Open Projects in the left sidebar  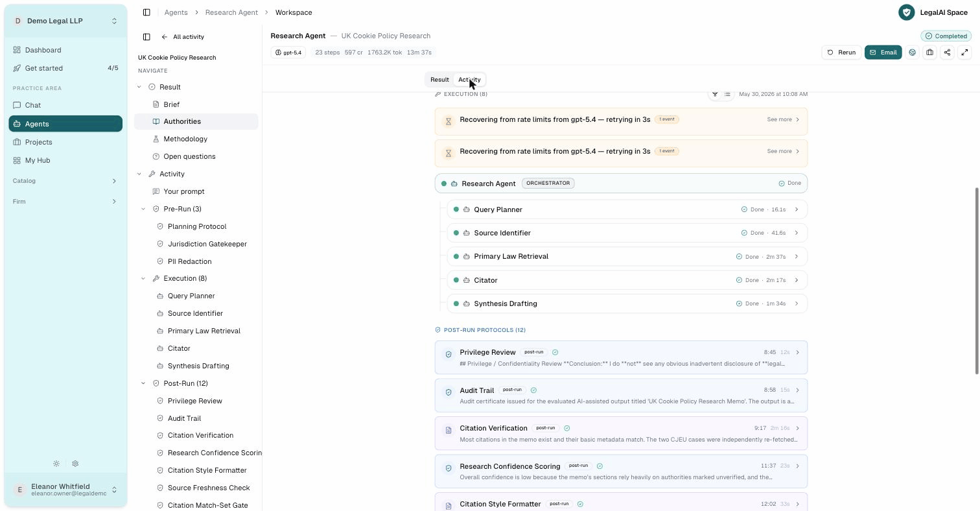(65, 142)
